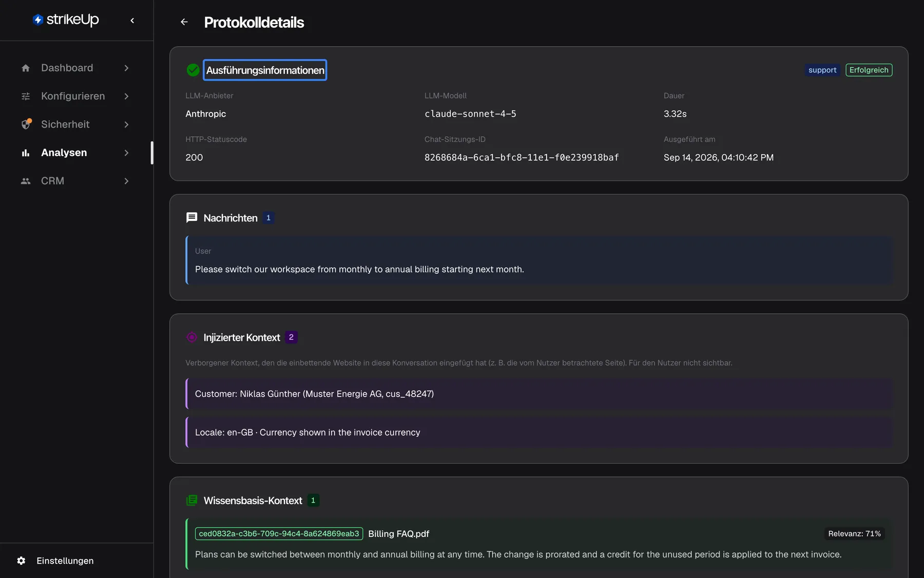The width and height of the screenshot is (924, 578).
Task: Click the Injizierter Kontext count badge 2
Action: (x=291, y=337)
